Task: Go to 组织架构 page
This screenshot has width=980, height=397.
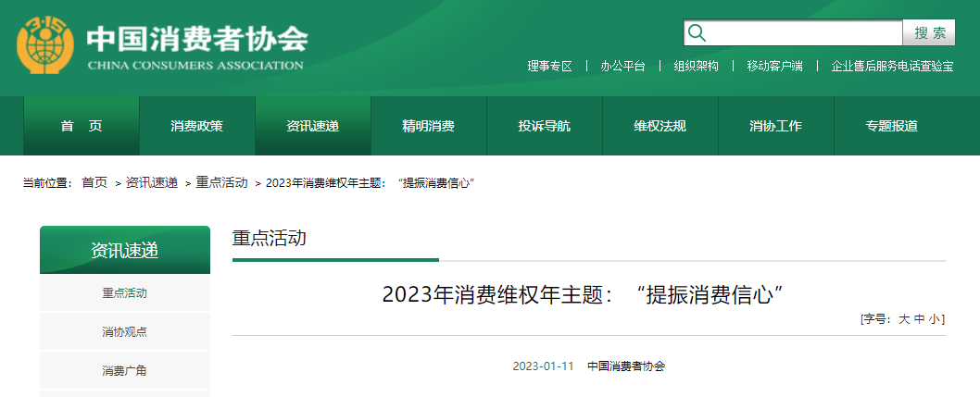Action: pyautogui.click(x=696, y=67)
